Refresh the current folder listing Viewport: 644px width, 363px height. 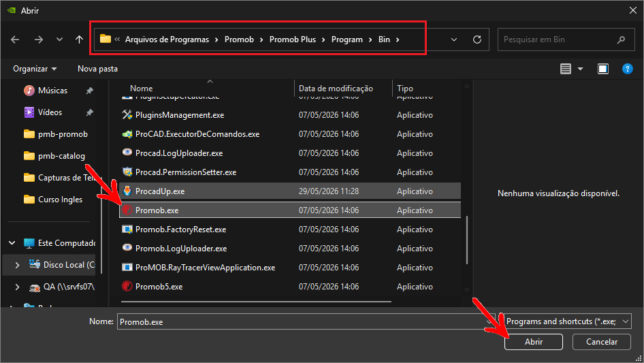click(x=477, y=40)
